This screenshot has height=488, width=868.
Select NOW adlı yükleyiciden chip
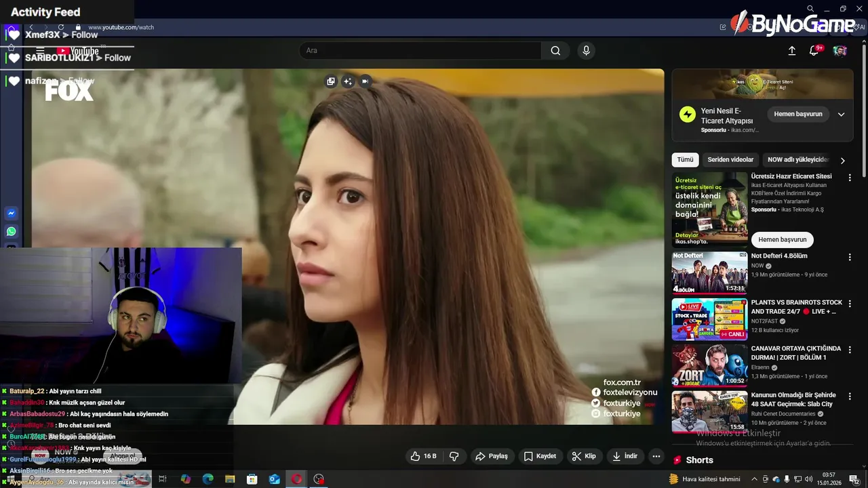coord(797,160)
